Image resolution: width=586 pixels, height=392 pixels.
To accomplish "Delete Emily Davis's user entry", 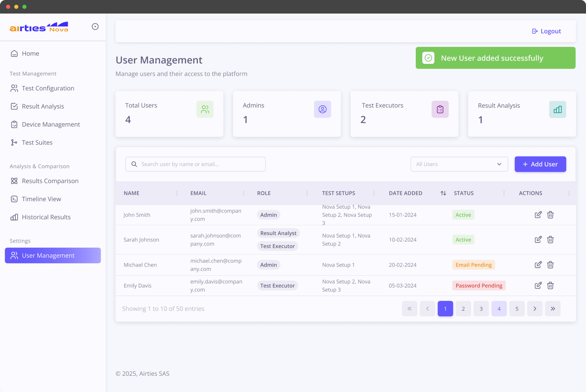I will (550, 285).
